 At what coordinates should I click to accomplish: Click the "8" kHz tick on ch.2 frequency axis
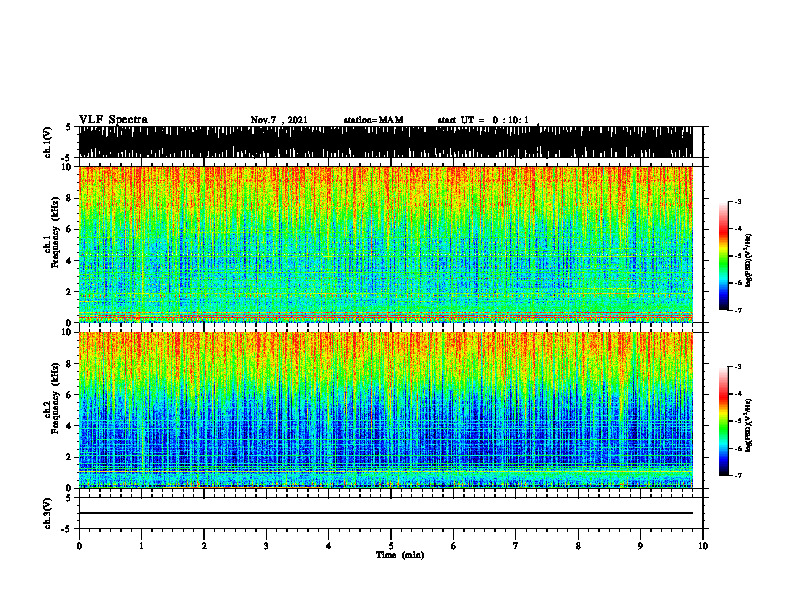(x=70, y=364)
